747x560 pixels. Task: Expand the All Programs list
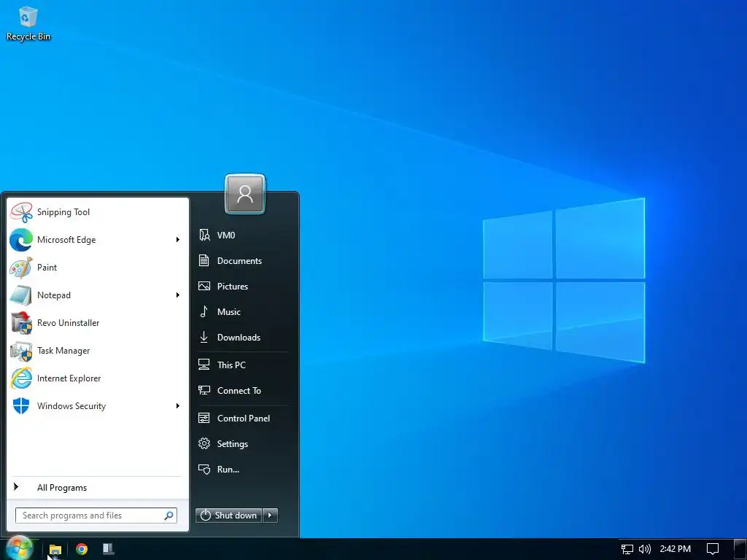tap(98, 487)
